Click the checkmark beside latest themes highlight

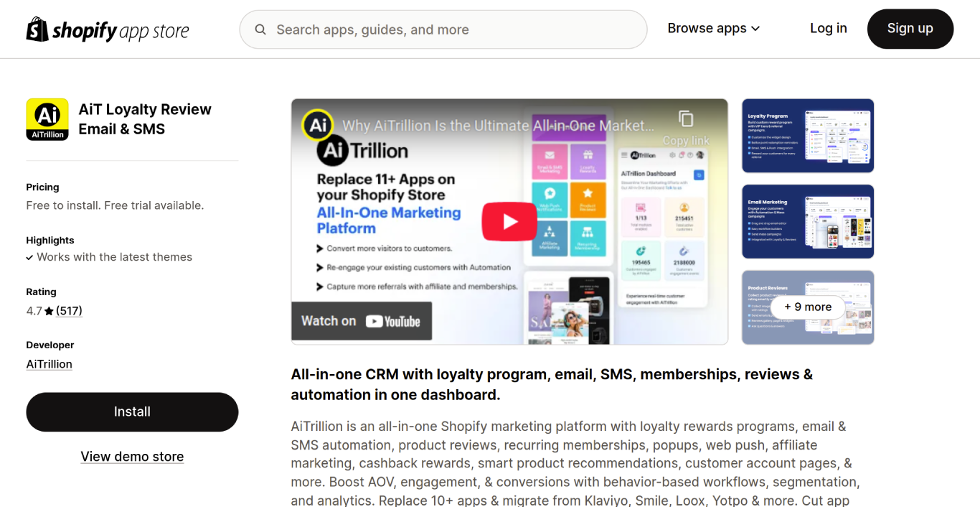[29, 257]
